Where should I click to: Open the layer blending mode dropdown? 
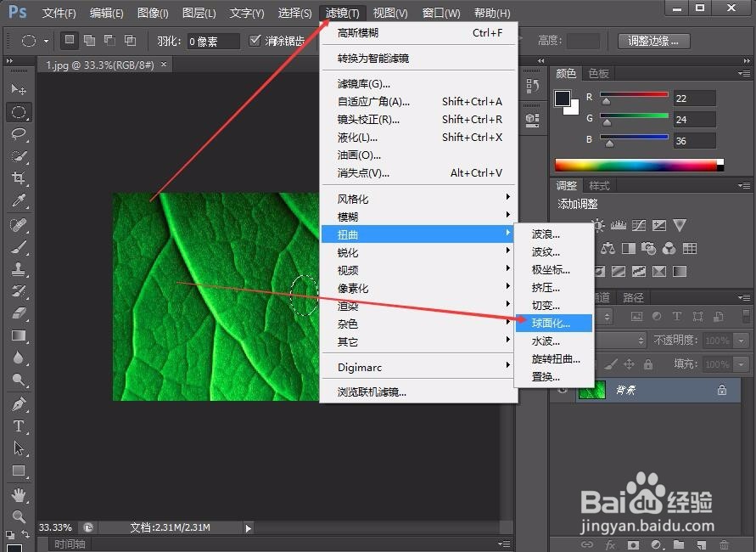coord(641,341)
